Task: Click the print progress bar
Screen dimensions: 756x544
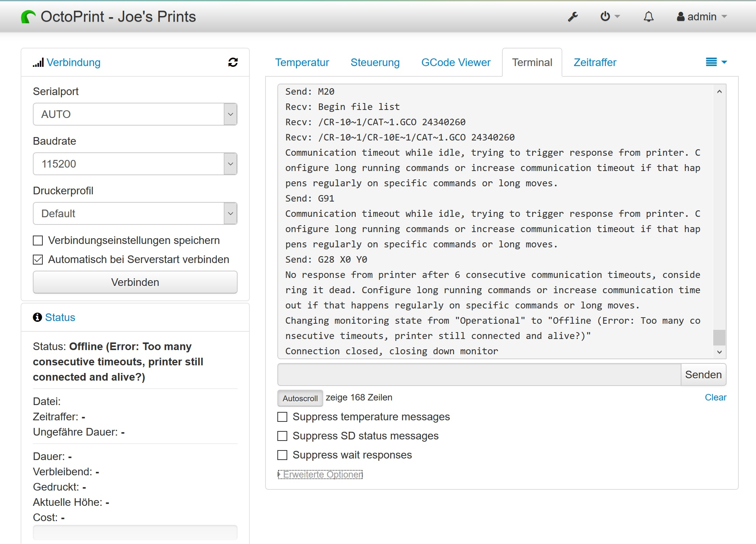Action: (135, 532)
